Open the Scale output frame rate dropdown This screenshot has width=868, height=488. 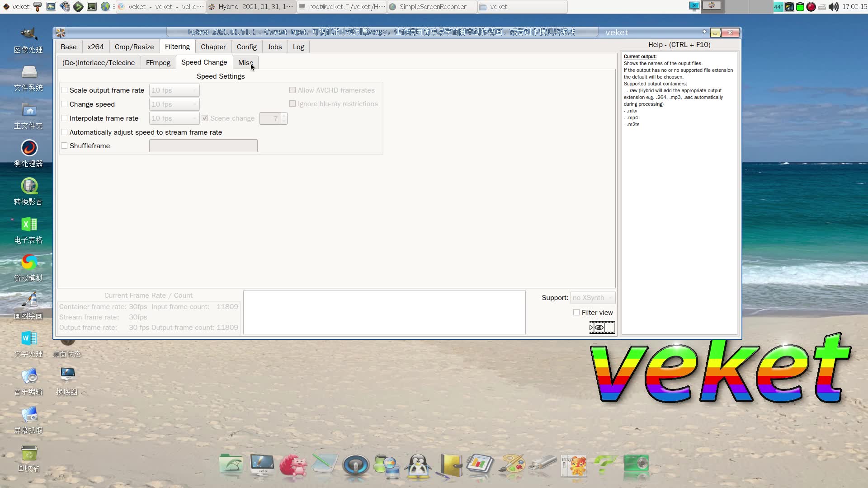pyautogui.click(x=174, y=90)
